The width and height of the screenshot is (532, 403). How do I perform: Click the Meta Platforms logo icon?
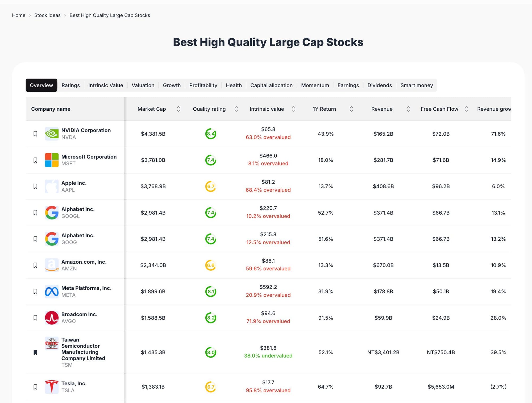tap(52, 292)
